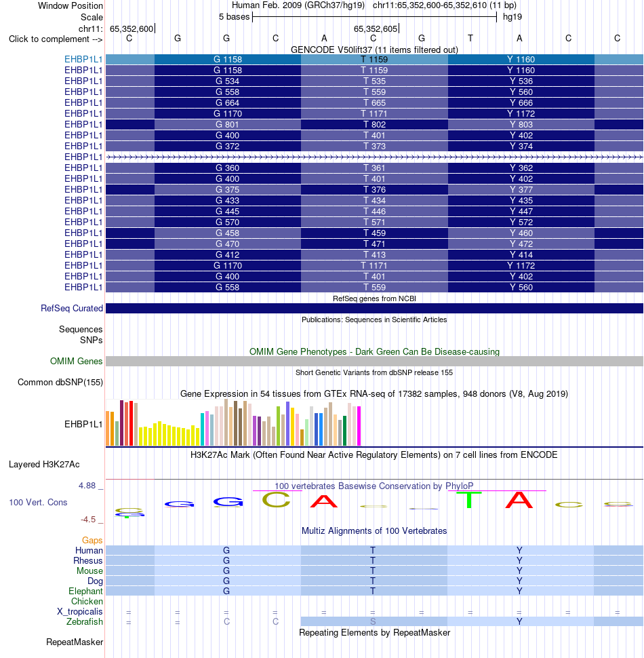The height and width of the screenshot is (658, 644).
Task: Click the SNPs label under Publications
Action: (92, 340)
